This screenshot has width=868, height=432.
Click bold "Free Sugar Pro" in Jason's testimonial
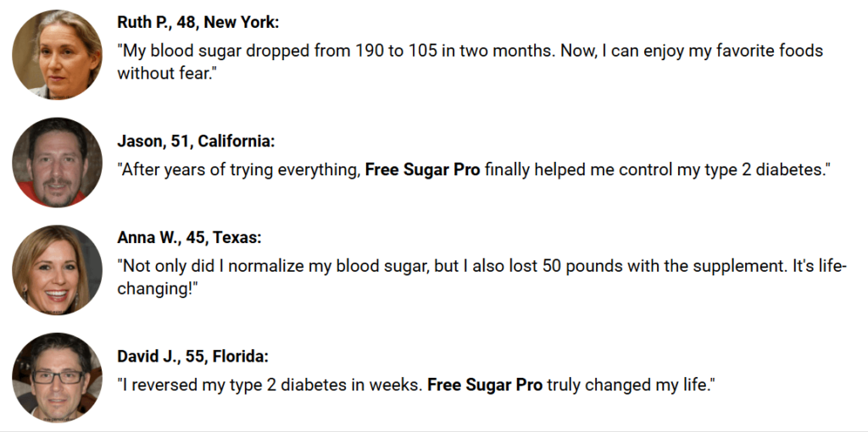422,169
